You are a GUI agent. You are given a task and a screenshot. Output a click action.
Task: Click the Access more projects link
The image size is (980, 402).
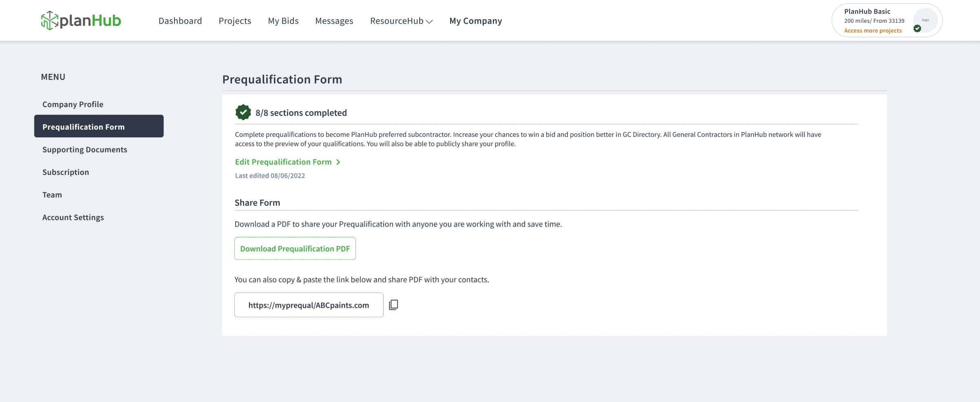click(x=873, y=31)
